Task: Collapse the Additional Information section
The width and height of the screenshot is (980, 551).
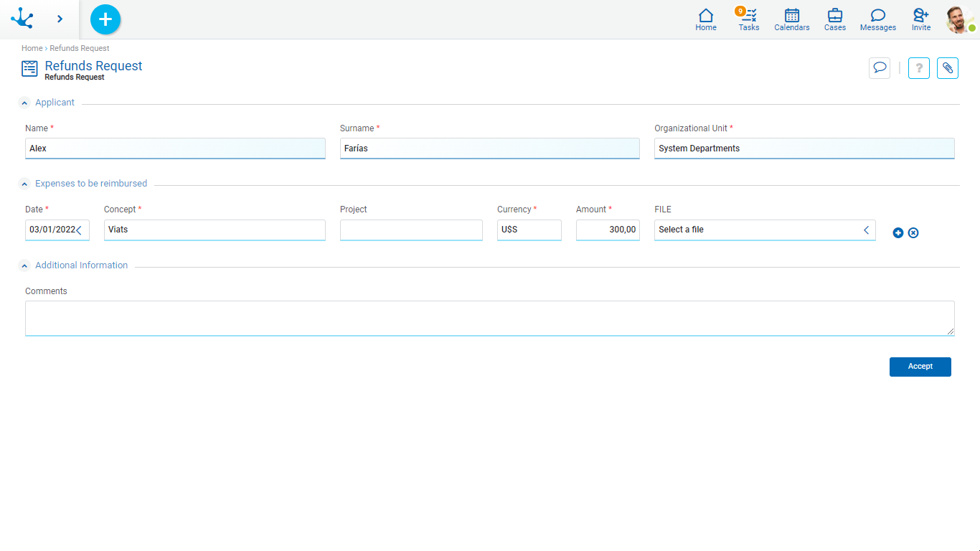Action: coord(24,265)
